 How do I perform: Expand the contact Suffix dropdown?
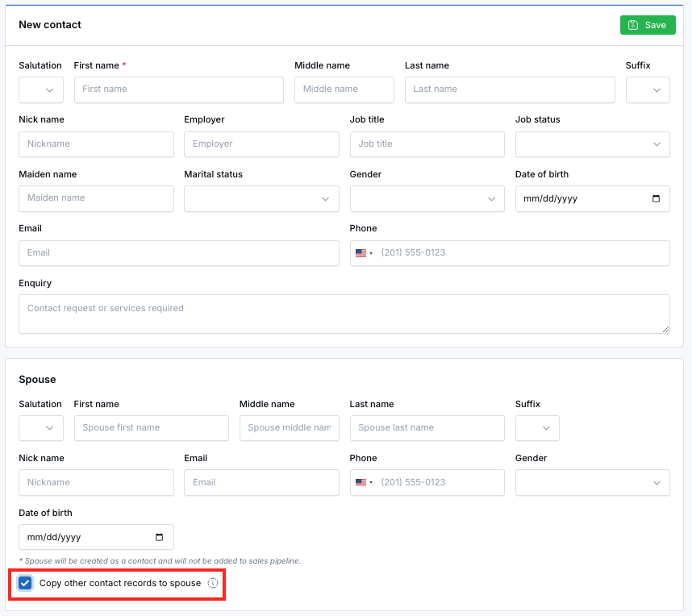pos(648,89)
